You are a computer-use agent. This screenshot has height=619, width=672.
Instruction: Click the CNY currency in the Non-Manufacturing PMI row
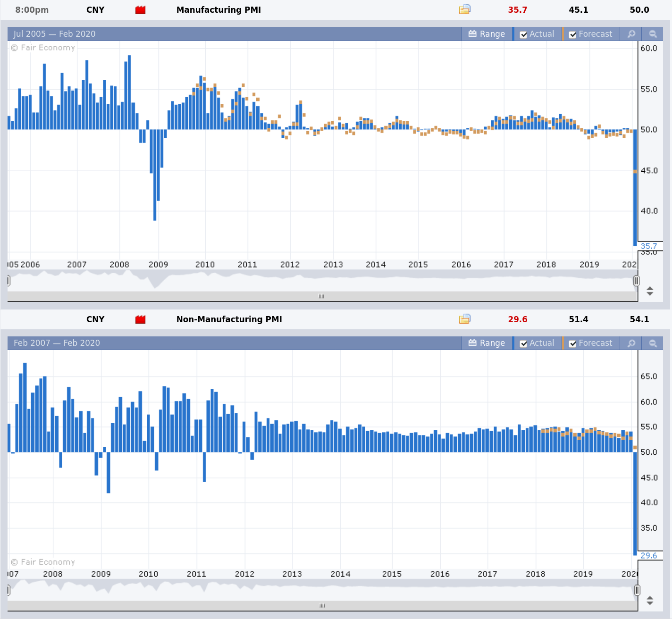click(95, 319)
